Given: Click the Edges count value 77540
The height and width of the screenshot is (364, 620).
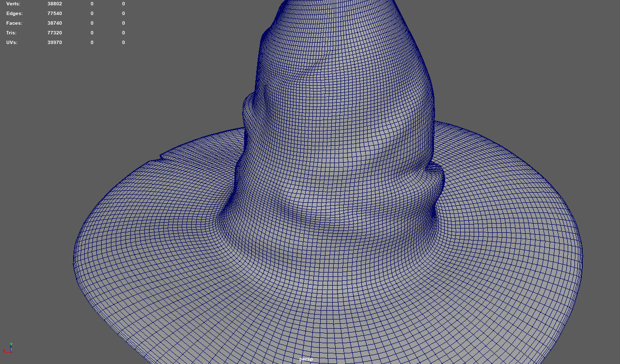Looking at the screenshot, I should 55,14.
